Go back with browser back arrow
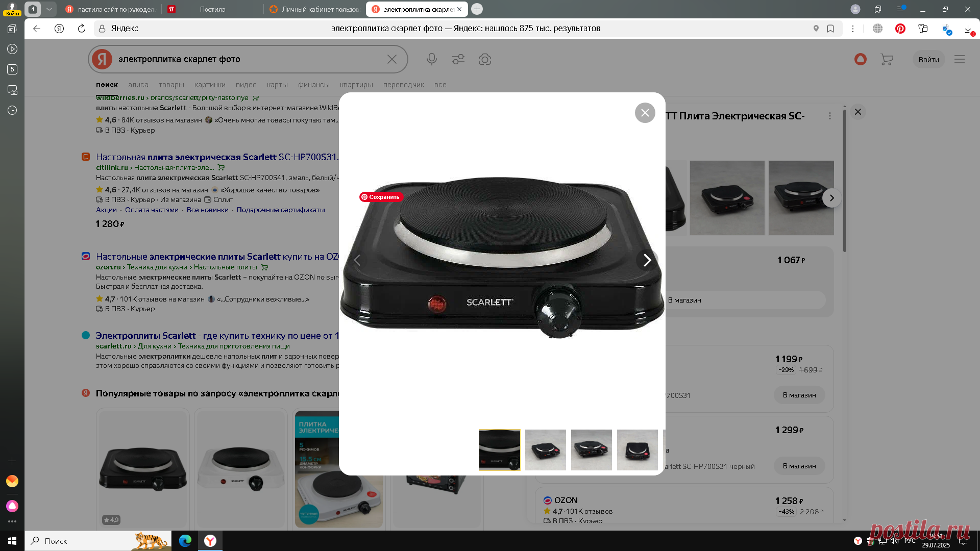980x551 pixels. coord(37,29)
